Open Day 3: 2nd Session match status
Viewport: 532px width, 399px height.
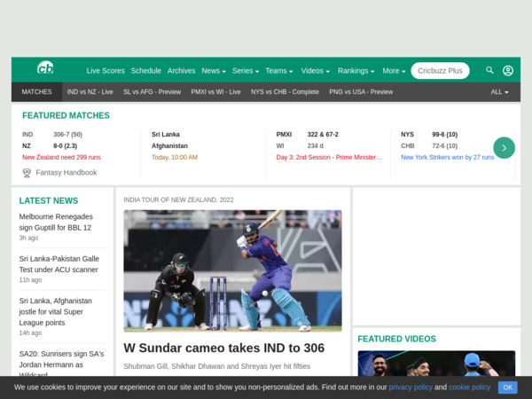pos(329,157)
